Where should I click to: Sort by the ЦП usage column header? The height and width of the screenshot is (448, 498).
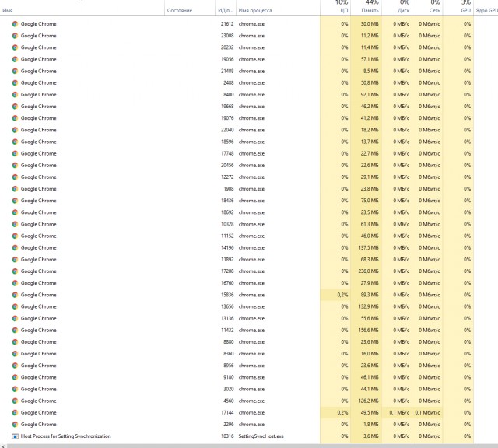(x=345, y=10)
